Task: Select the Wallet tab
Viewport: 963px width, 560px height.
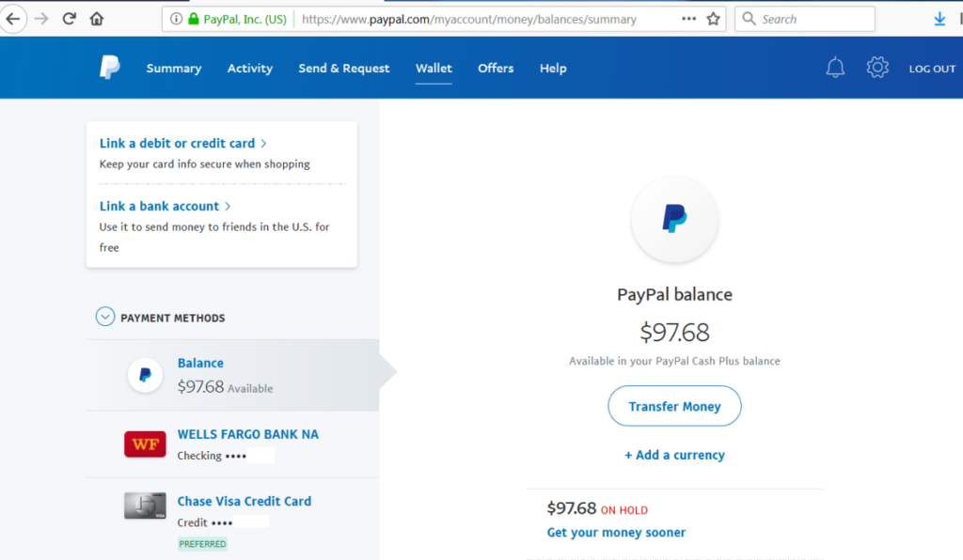Action: click(x=434, y=68)
